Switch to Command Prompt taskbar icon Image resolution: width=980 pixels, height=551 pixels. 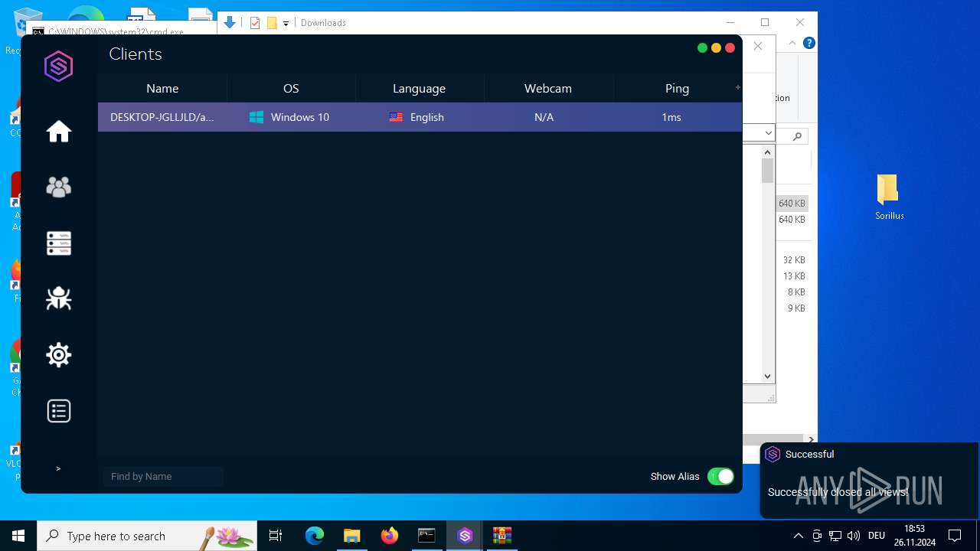(x=426, y=536)
